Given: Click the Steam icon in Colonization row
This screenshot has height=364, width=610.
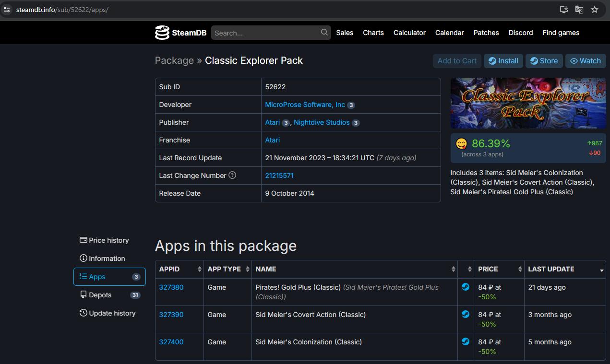Looking at the screenshot, I should [466, 342].
